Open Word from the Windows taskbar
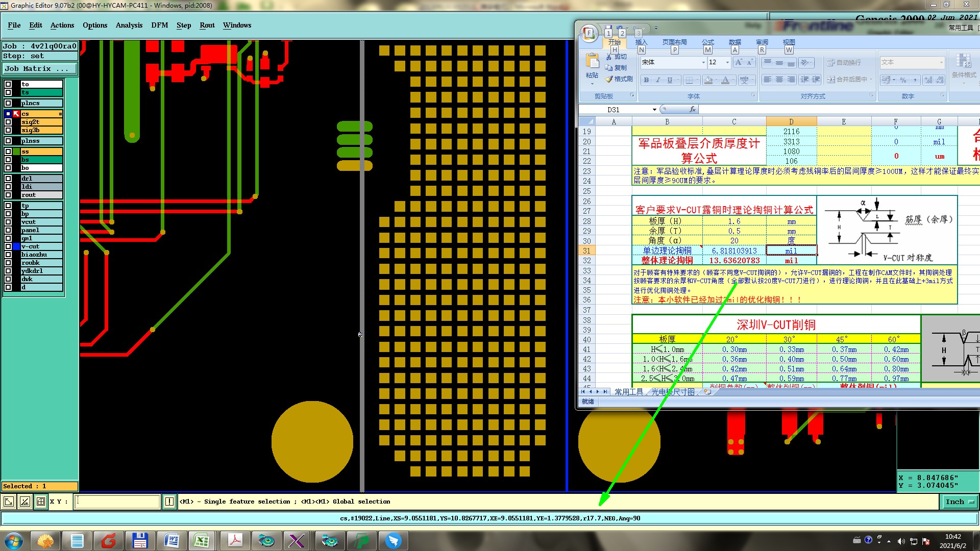Image resolution: width=980 pixels, height=551 pixels. [172, 540]
